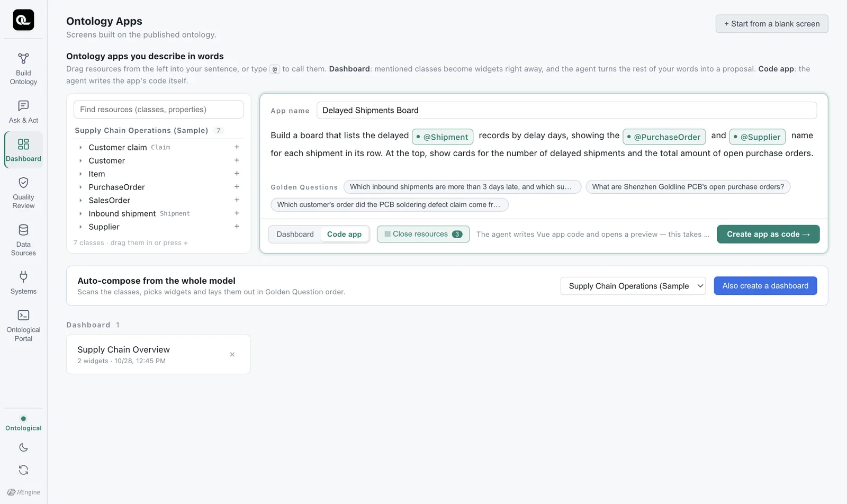Select the Dashboard item in the sidebar

[23, 150]
